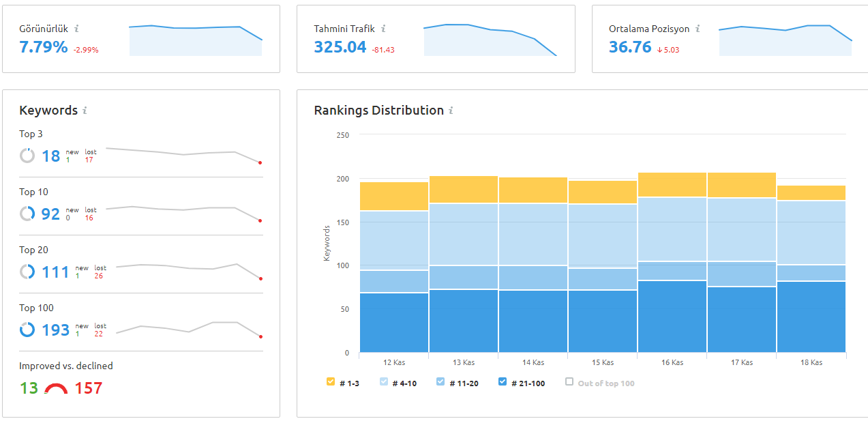
Task: Toggle the # 4-10 legend checkbox
Action: tap(384, 382)
